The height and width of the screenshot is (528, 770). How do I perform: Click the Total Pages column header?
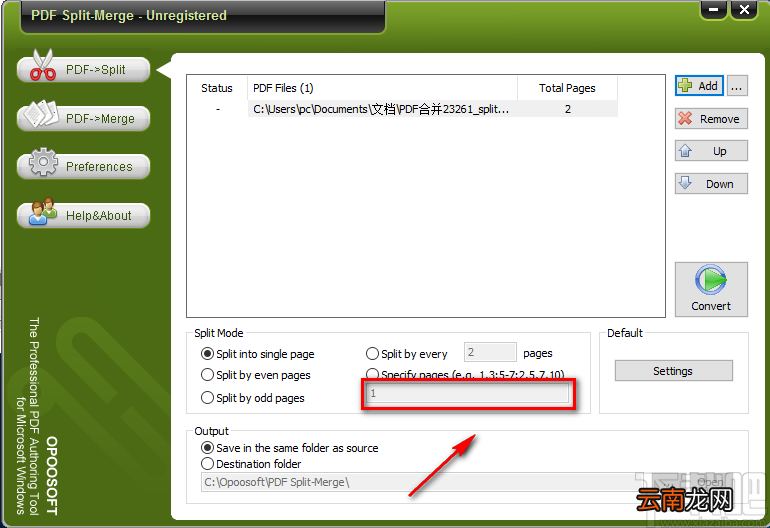(x=567, y=88)
